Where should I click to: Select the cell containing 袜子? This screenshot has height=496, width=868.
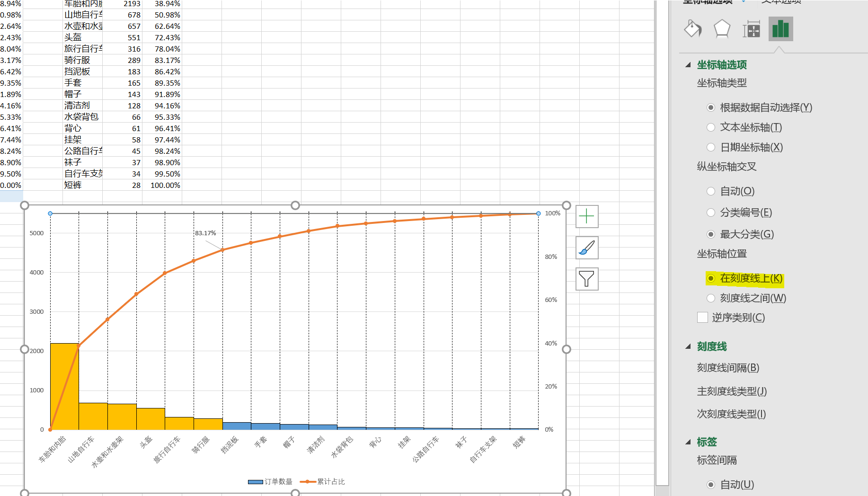pyautogui.click(x=82, y=162)
